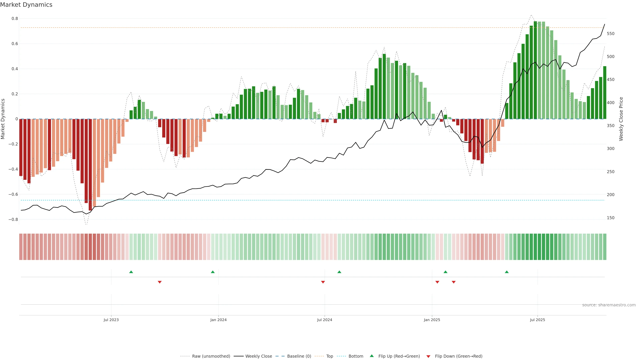Click the first red Flip Down triangle marker
Viewport: 644px width, 362px height.
pyautogui.click(x=160, y=282)
